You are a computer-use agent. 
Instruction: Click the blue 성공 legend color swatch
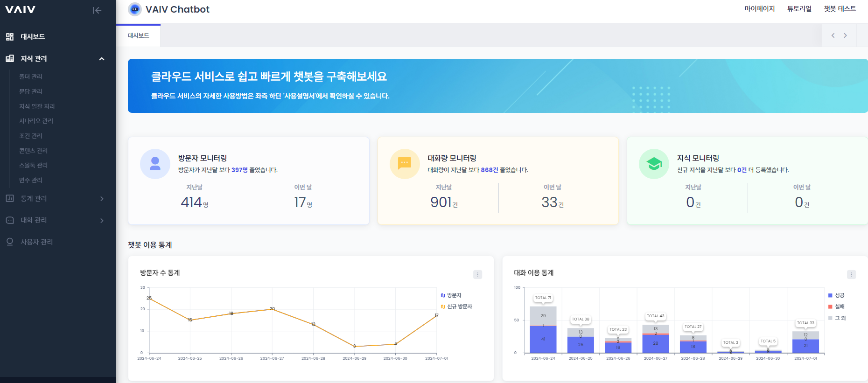(x=830, y=295)
